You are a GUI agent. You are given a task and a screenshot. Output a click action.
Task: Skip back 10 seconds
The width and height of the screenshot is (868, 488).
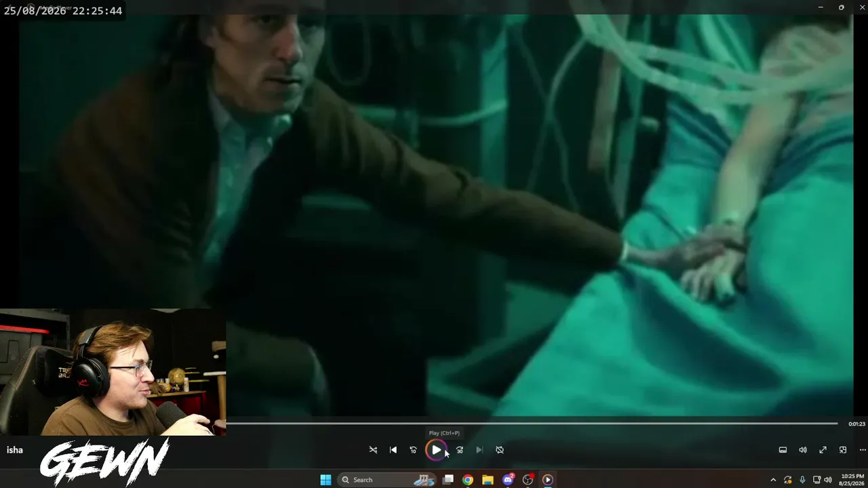coord(413,450)
